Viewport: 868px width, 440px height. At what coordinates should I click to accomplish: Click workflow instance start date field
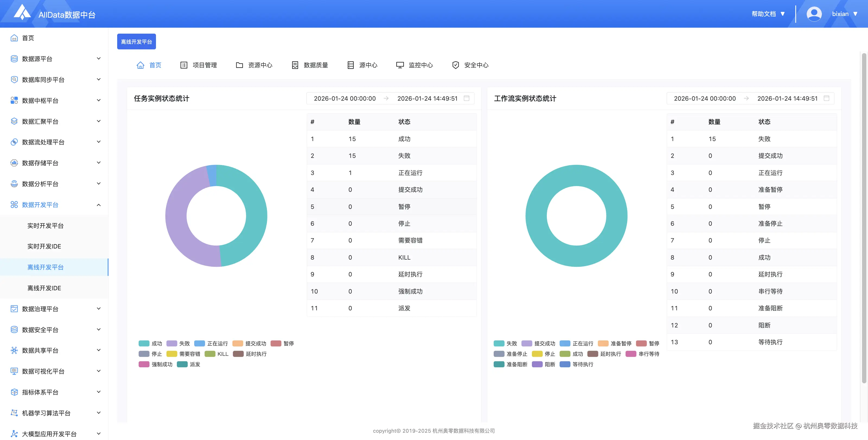point(705,98)
